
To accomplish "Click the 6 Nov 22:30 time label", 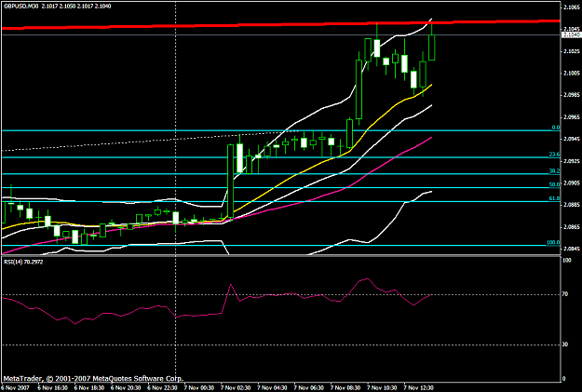I will click(163, 388).
